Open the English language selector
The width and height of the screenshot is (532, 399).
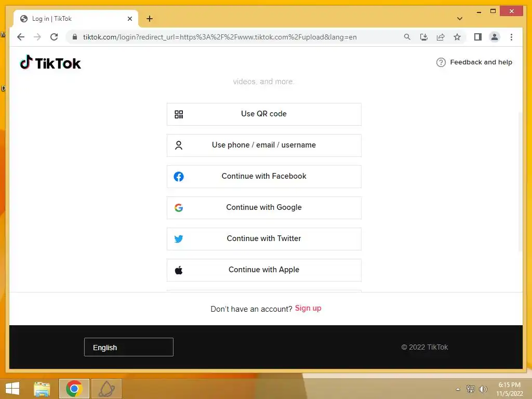[x=129, y=347]
